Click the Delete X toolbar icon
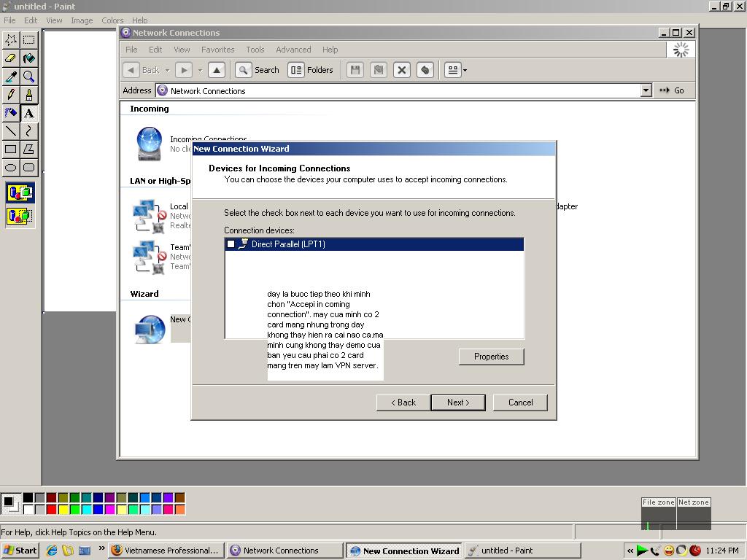This screenshot has width=747, height=560. point(401,70)
